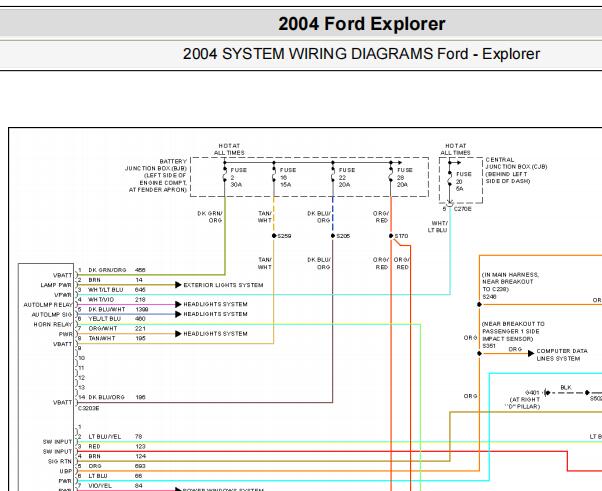Viewport: 602px width, 491px height.
Task: Click ground label G401
Action: point(532,392)
